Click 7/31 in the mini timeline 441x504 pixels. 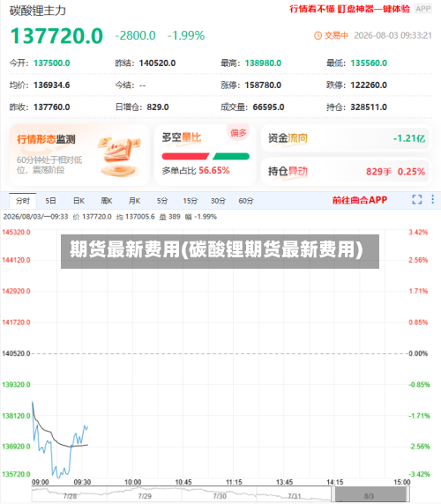click(294, 496)
